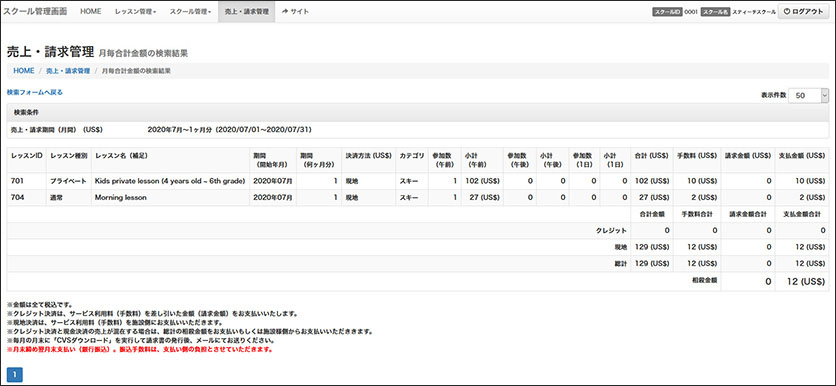This screenshot has height=386, width=836.
Task: Click the logout power icon
Action: (786, 12)
